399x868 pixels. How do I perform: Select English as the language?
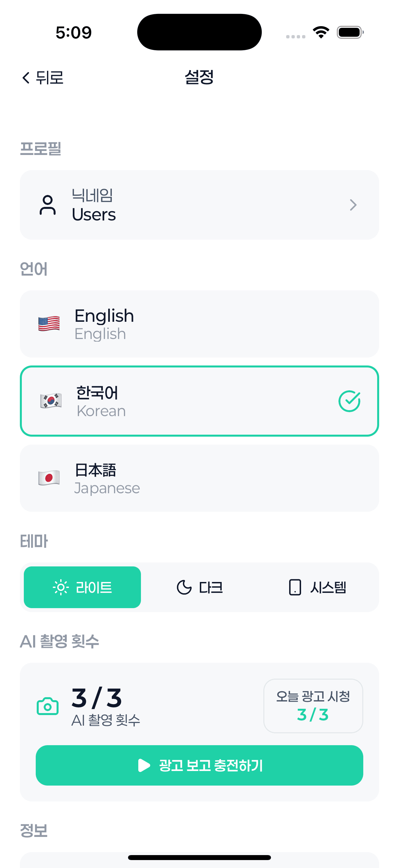[x=199, y=324]
